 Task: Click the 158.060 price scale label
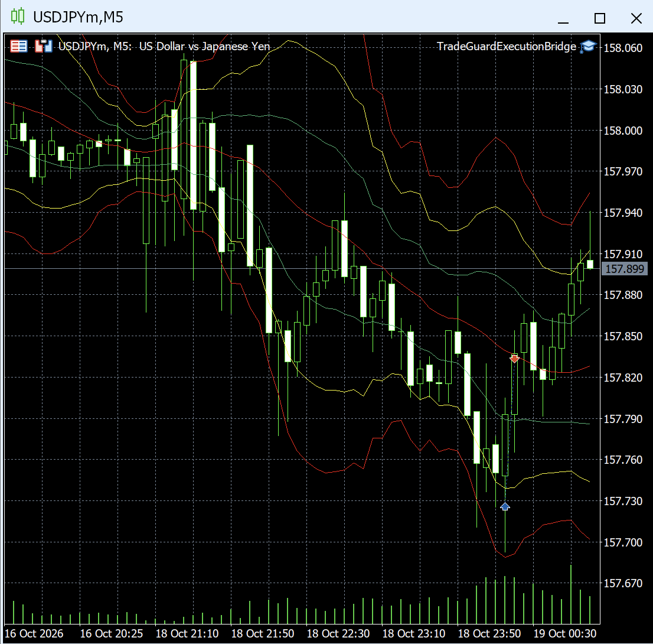click(623, 48)
